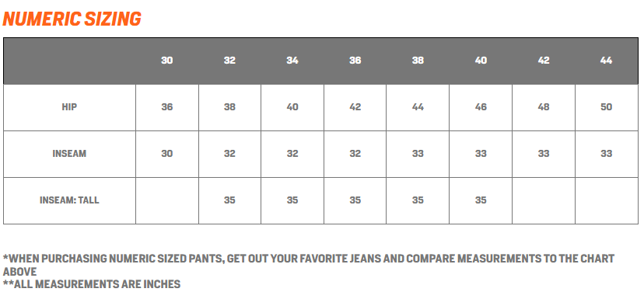Click hip value 42 for size 36
This screenshot has height=292, width=644.
coord(355,107)
